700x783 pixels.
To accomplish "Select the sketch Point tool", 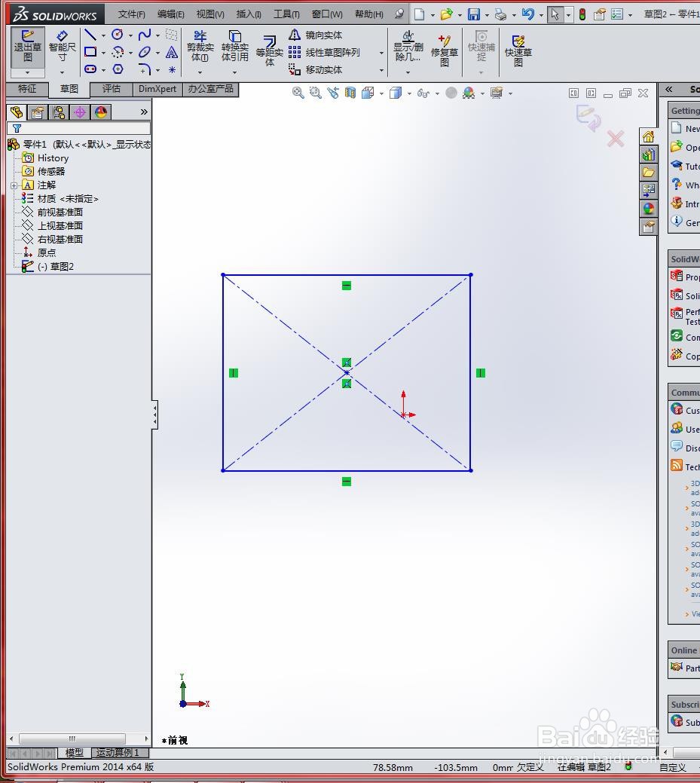I will point(172,69).
